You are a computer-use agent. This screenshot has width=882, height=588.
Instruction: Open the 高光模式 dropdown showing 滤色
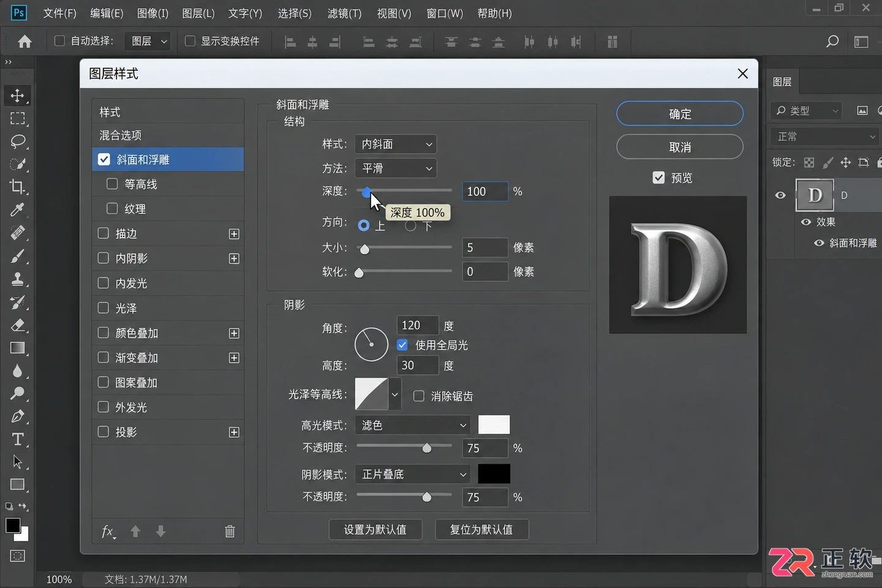[412, 425]
